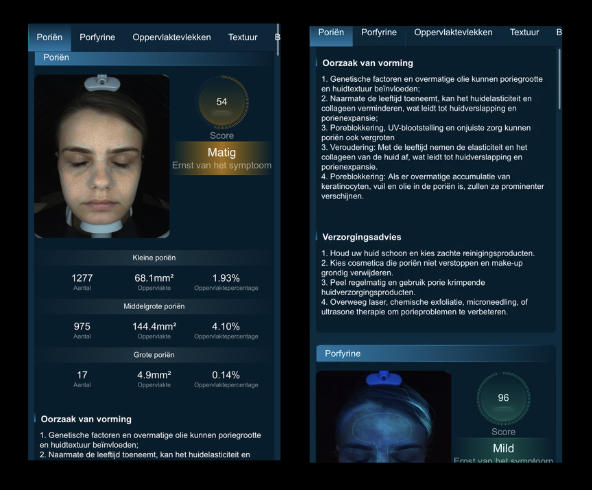Image resolution: width=592 pixels, height=490 pixels.
Task: Click the right panel vertical scrollbar
Action: point(560,79)
